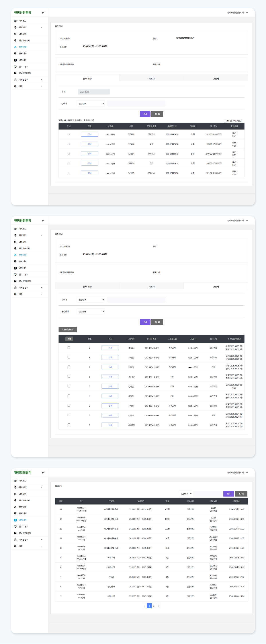Screen dimensions: 266x644
Task: Open the 통합검색 dropdown on the 결제내역 page
Action: (186, 494)
